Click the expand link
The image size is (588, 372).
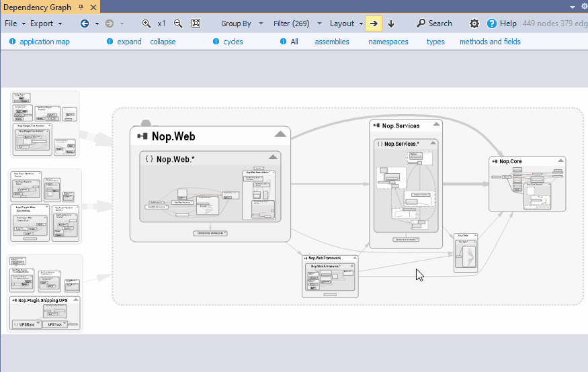coord(130,42)
